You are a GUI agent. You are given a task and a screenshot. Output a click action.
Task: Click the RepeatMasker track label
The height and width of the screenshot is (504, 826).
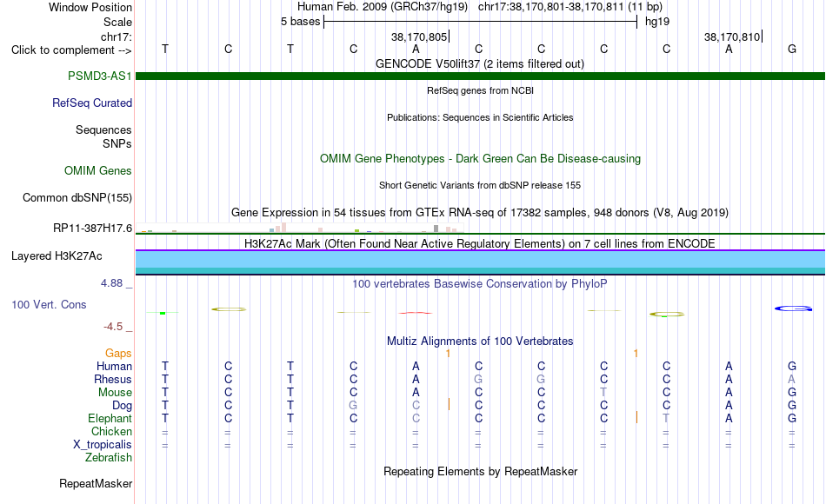click(96, 483)
